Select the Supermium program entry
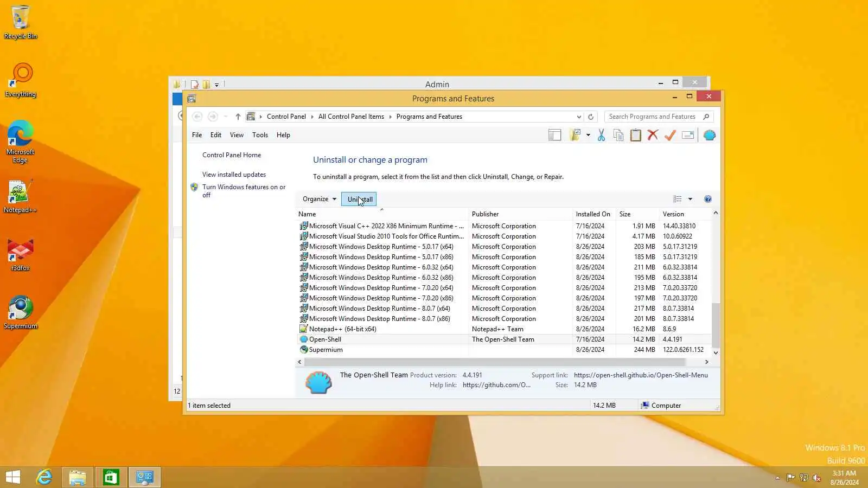 [505, 350]
